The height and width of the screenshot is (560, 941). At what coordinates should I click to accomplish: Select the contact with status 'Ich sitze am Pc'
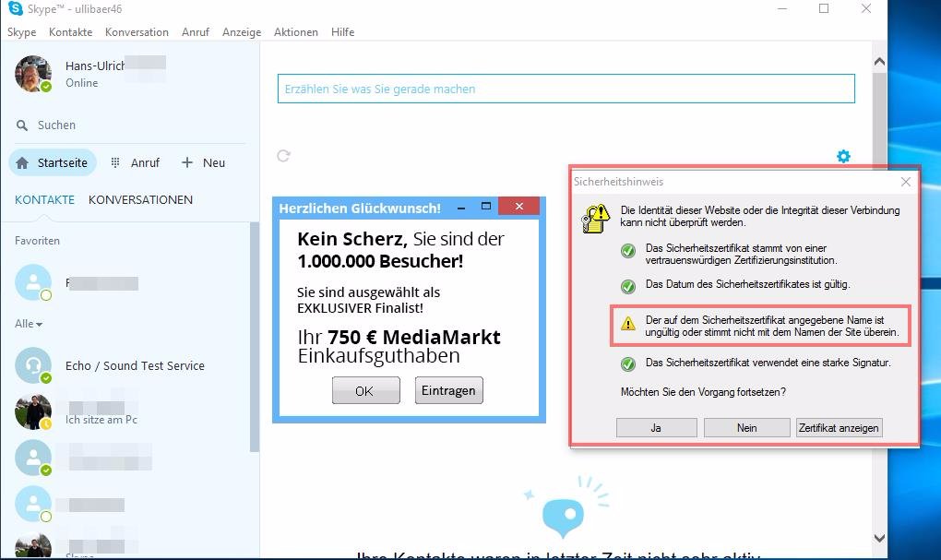tap(128, 412)
